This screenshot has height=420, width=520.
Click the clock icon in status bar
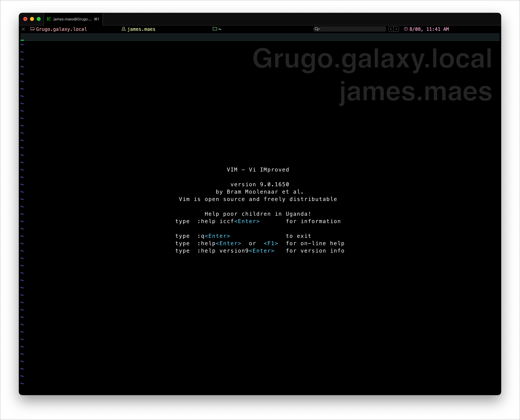pyautogui.click(x=406, y=29)
